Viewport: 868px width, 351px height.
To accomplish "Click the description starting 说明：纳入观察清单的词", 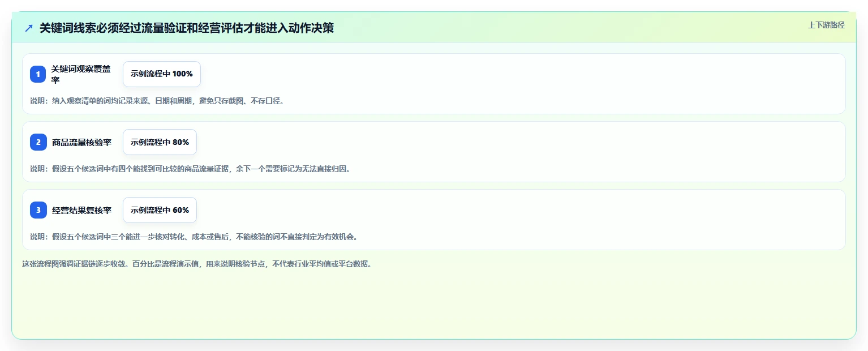I will point(157,101).
